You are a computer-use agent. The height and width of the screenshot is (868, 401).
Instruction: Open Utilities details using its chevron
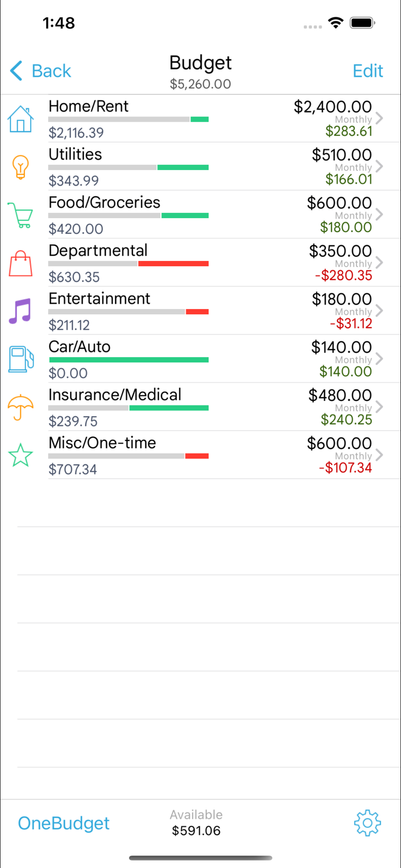[380, 167]
